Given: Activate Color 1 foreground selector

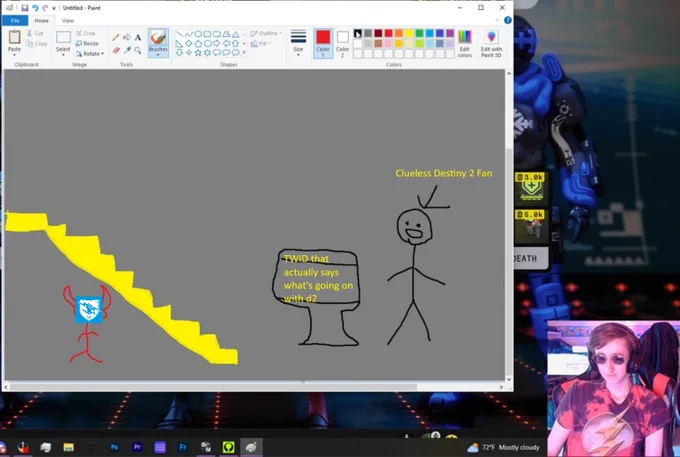Looking at the screenshot, I should pyautogui.click(x=323, y=43).
